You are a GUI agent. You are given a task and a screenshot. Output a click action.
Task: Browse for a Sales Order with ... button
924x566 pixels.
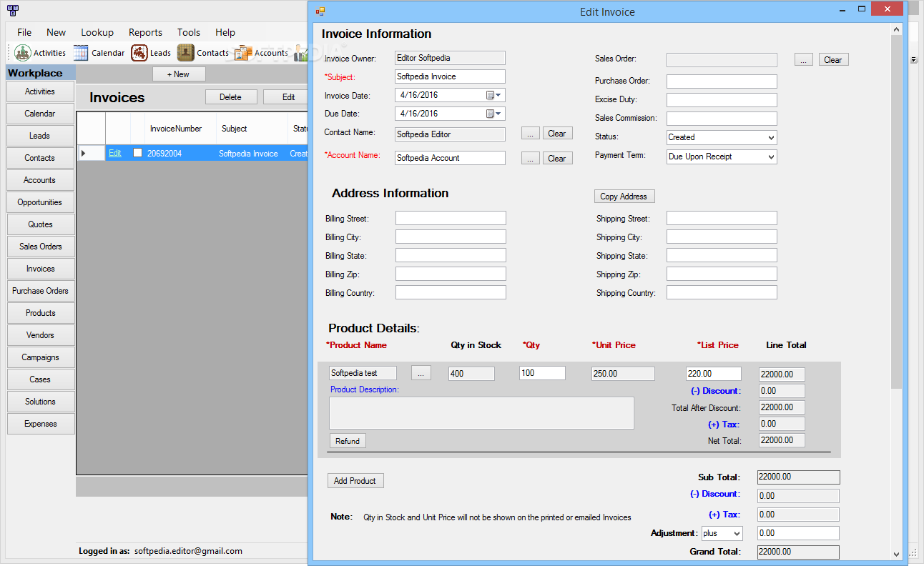click(x=803, y=60)
